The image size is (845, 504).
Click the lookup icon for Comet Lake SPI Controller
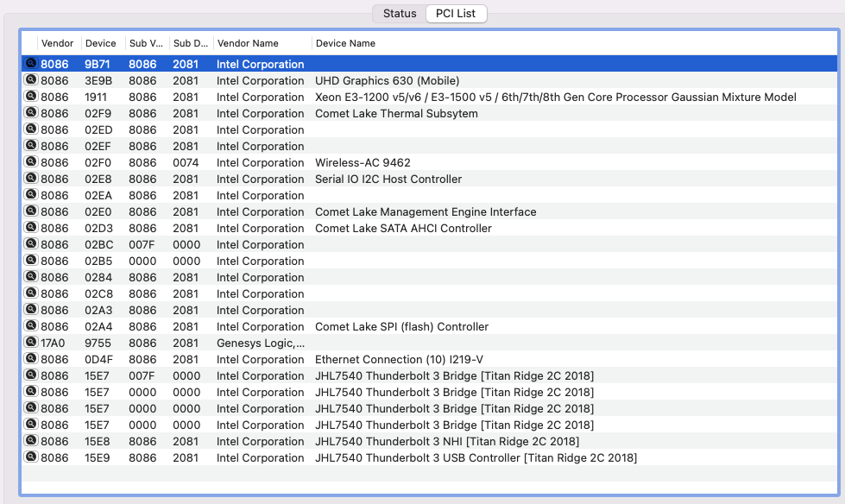pos(31,326)
